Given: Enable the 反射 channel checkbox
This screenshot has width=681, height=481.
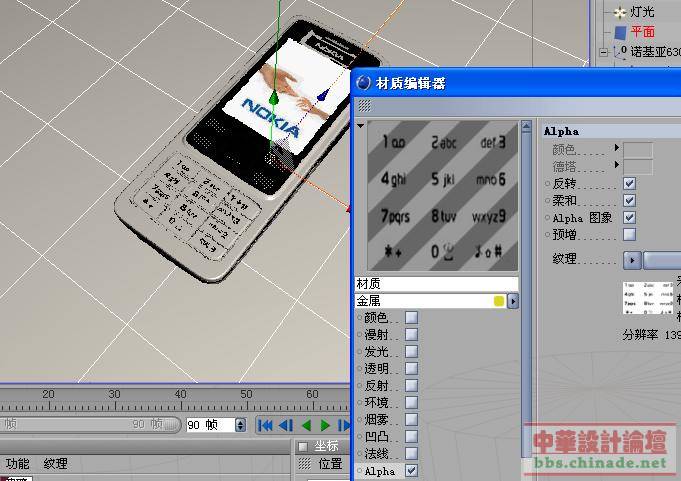Looking at the screenshot, I should tap(411, 385).
